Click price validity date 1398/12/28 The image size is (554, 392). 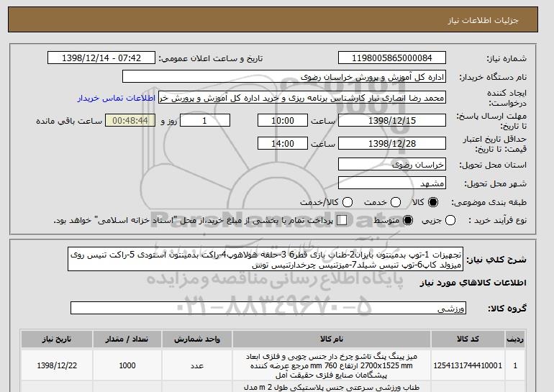pos(392,143)
